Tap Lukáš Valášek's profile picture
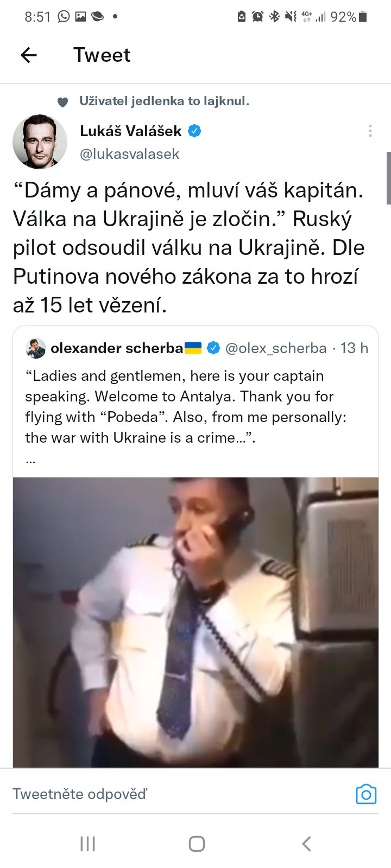 [x=40, y=142]
